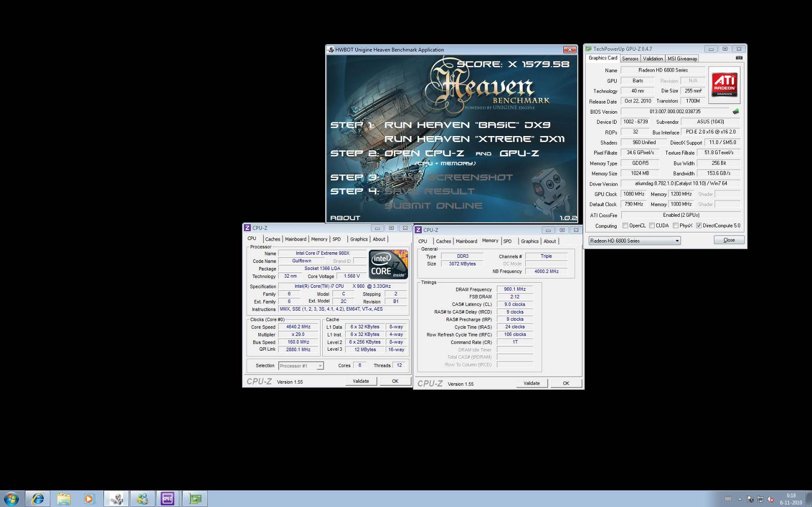Open Windows Media Player from taskbar

pos(89,499)
